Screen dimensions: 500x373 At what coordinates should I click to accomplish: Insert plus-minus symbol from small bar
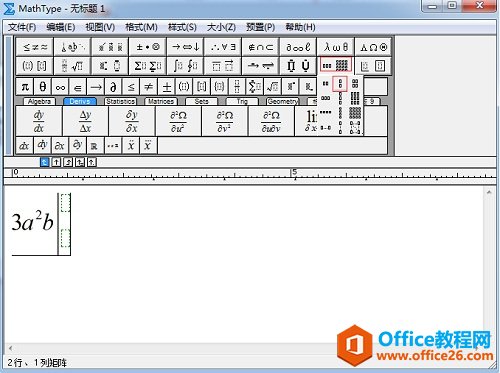click(x=166, y=87)
